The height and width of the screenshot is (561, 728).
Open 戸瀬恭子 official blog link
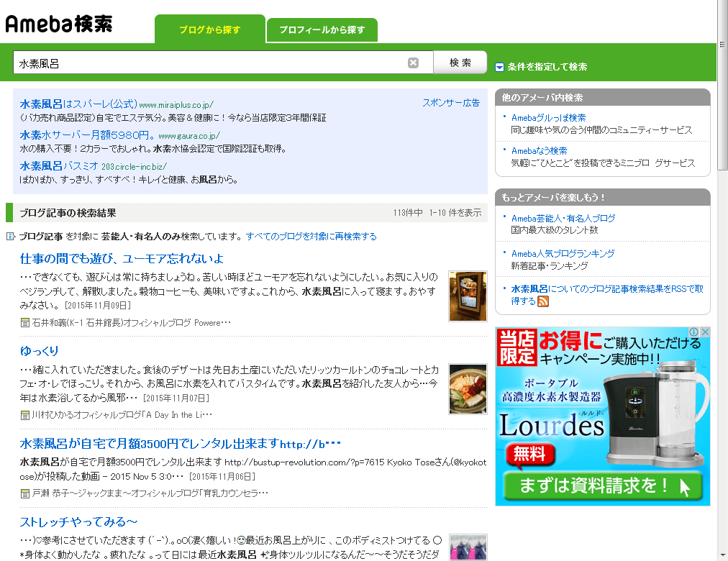[150, 493]
